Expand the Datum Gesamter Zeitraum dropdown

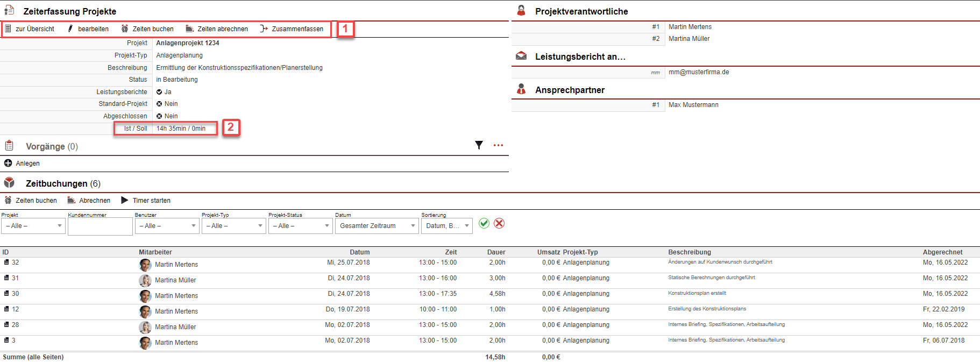[377, 226]
